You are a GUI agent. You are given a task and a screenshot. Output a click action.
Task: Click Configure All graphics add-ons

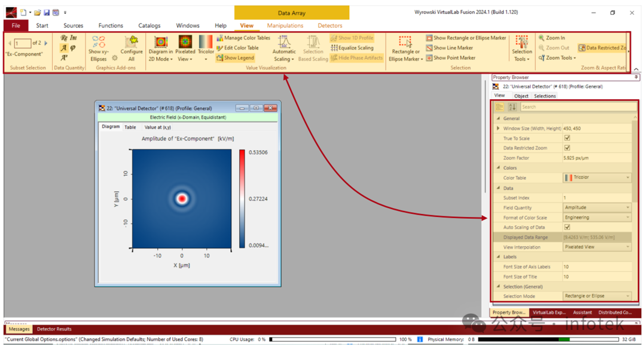click(132, 48)
